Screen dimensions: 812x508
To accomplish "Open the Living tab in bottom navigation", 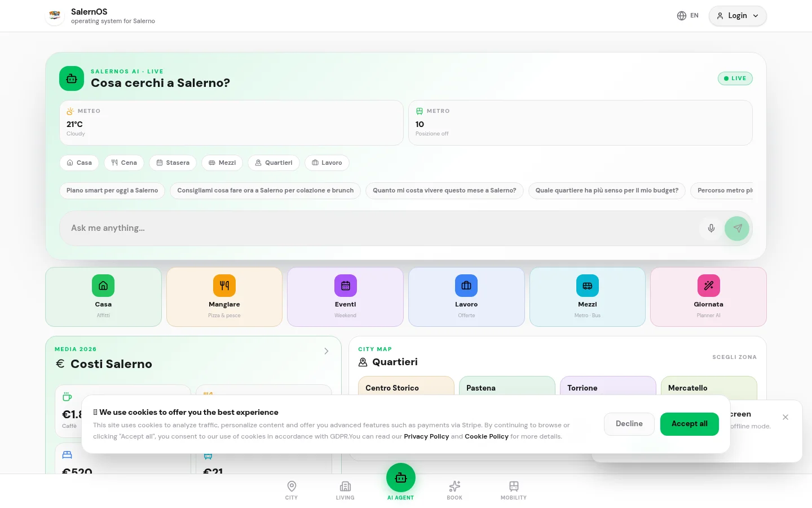I will [345, 490].
